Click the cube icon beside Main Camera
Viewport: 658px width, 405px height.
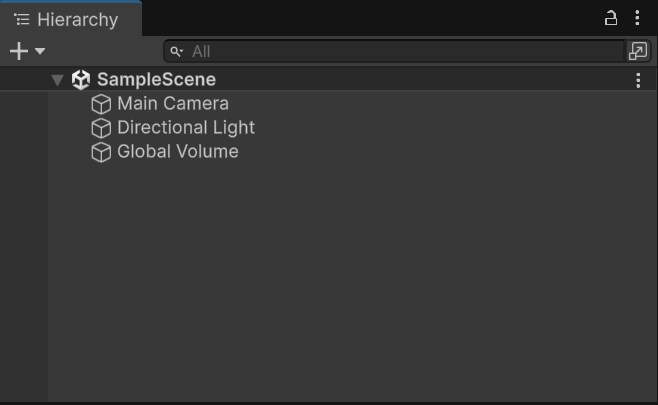coord(101,104)
